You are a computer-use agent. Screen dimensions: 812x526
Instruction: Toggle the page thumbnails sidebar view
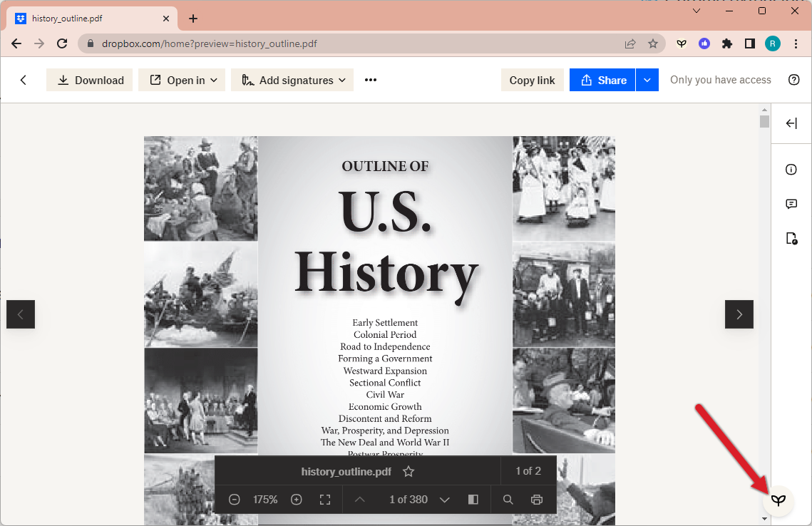(x=473, y=500)
